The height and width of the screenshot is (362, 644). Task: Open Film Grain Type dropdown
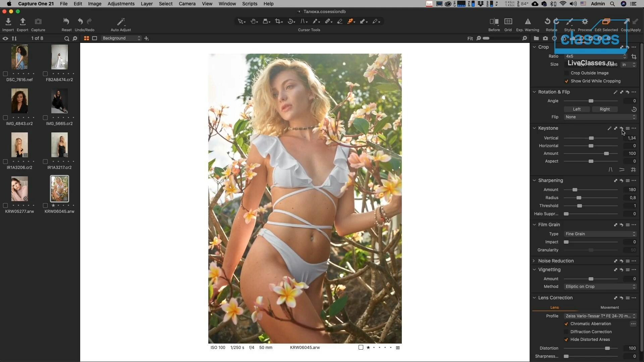(x=600, y=234)
